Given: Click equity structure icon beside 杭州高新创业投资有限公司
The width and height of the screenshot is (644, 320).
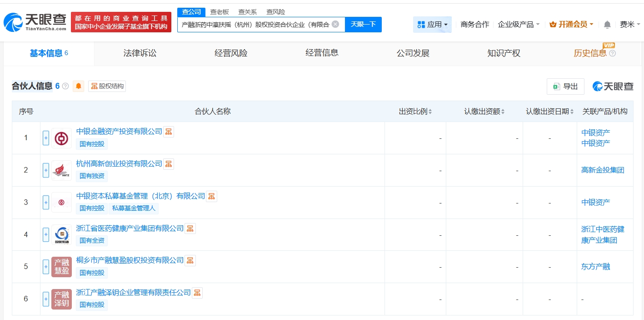Looking at the screenshot, I should click(169, 164).
